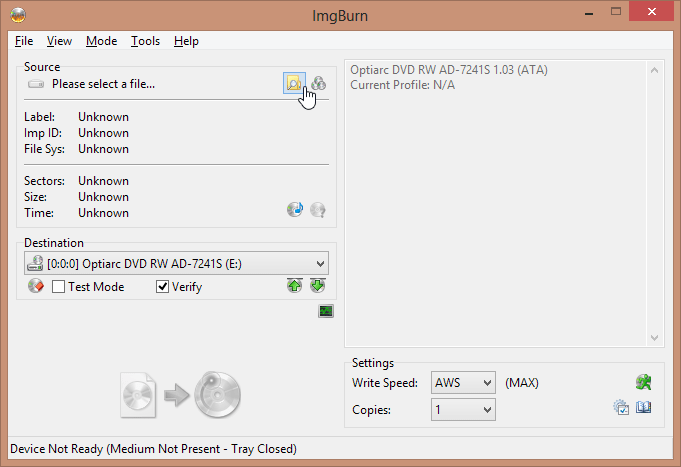Browse for a source image file
The height and width of the screenshot is (467, 681).
(x=294, y=83)
